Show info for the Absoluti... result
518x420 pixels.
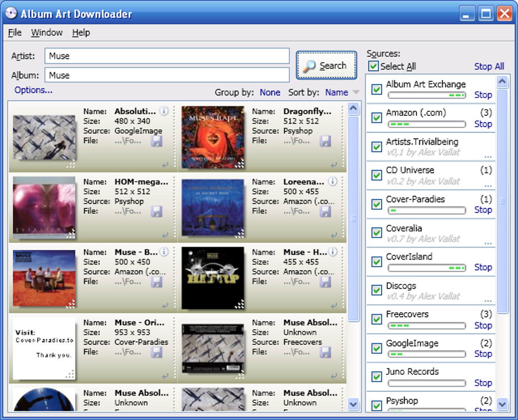pos(164,111)
